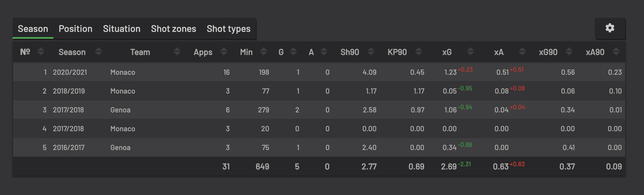Sort by xA column arrows
Screen dimensions: 644x195
pyautogui.click(x=522, y=51)
